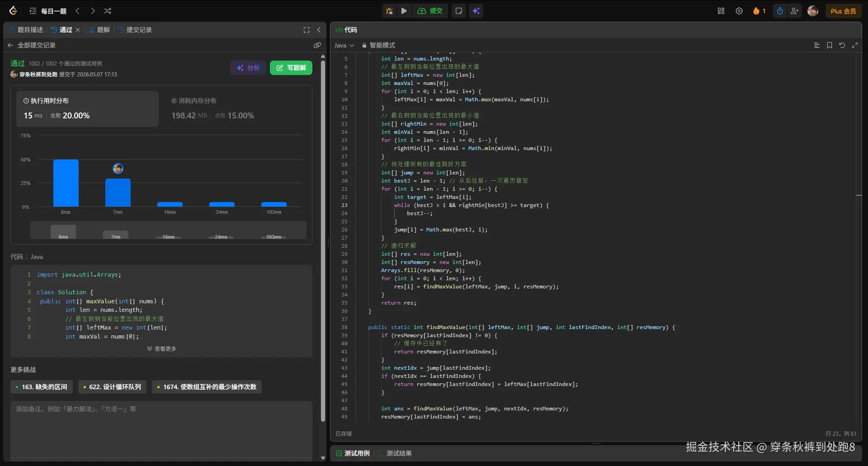Pick a random problem with the shuffle icon
The height and width of the screenshot is (466, 868).
click(108, 11)
